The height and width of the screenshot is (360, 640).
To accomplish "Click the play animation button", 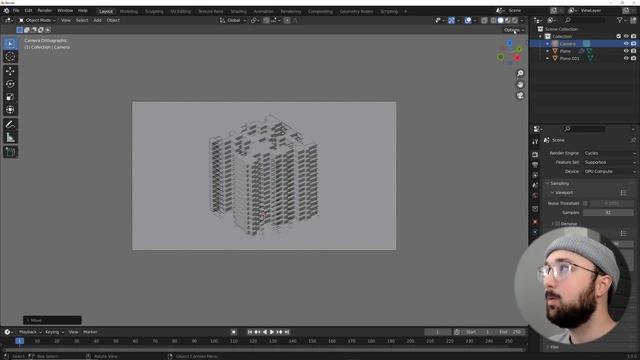I will pos(272,332).
